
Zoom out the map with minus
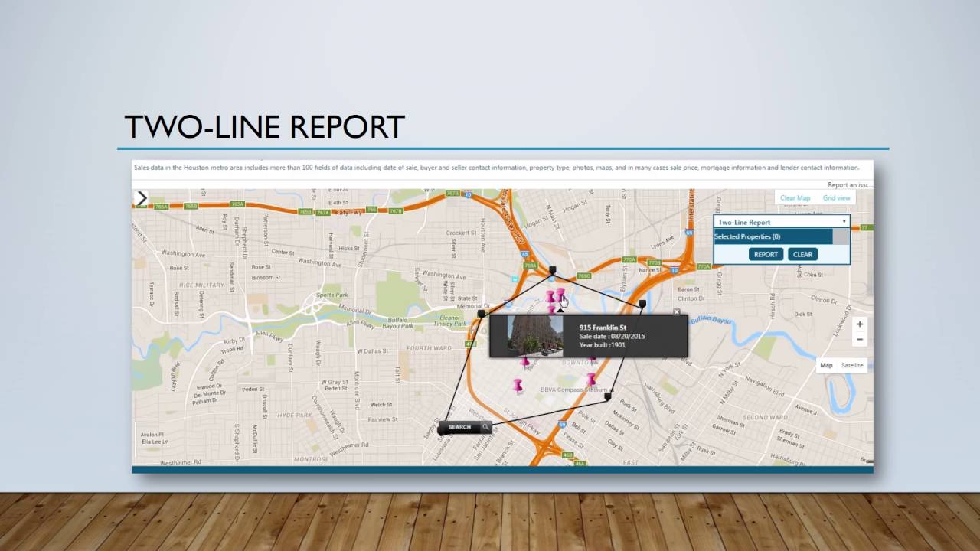tap(860, 339)
